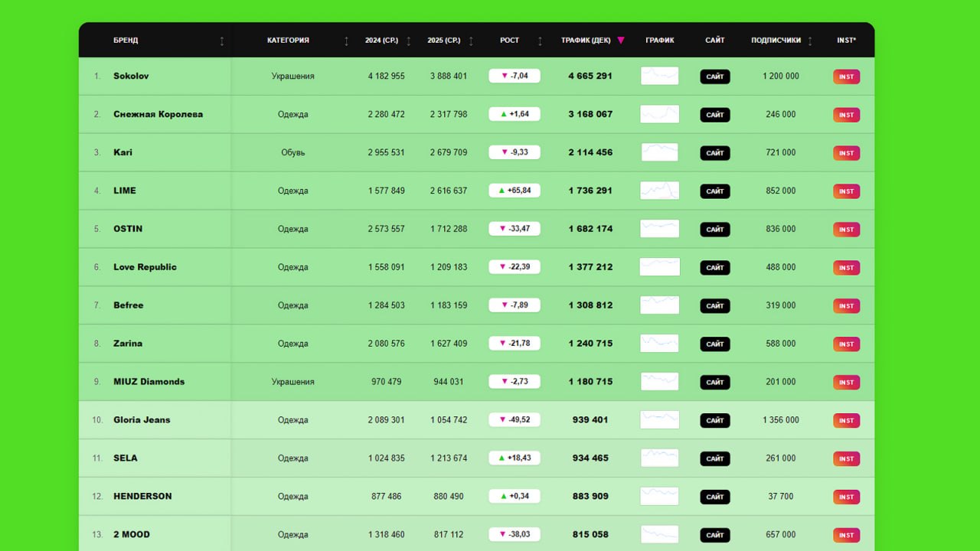
Task: Visit LIME САЙТ button
Action: pos(715,191)
